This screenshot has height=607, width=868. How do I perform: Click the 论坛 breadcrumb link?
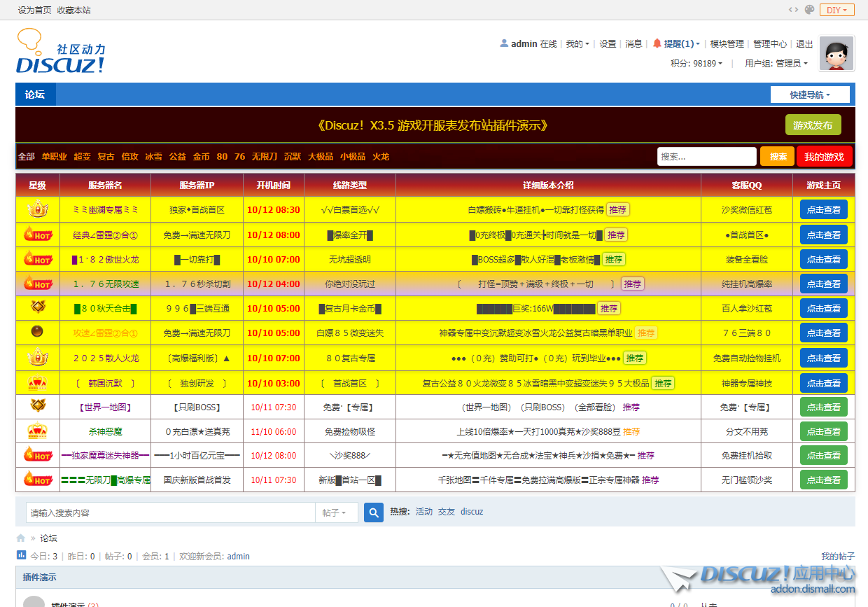coord(49,538)
